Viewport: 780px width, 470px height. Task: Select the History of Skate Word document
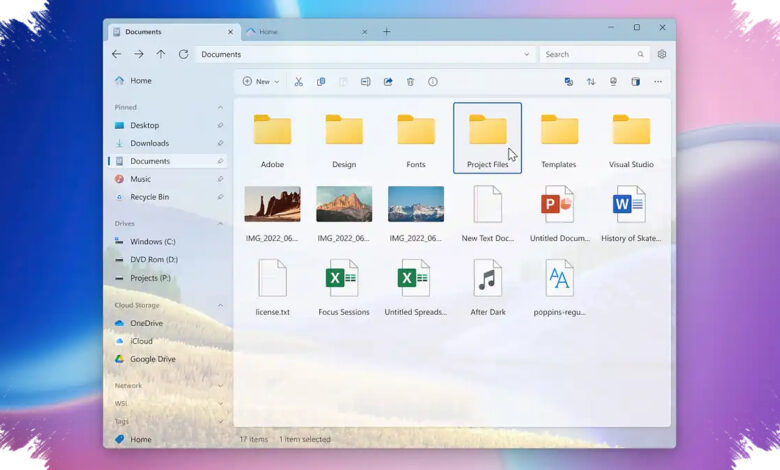631,214
